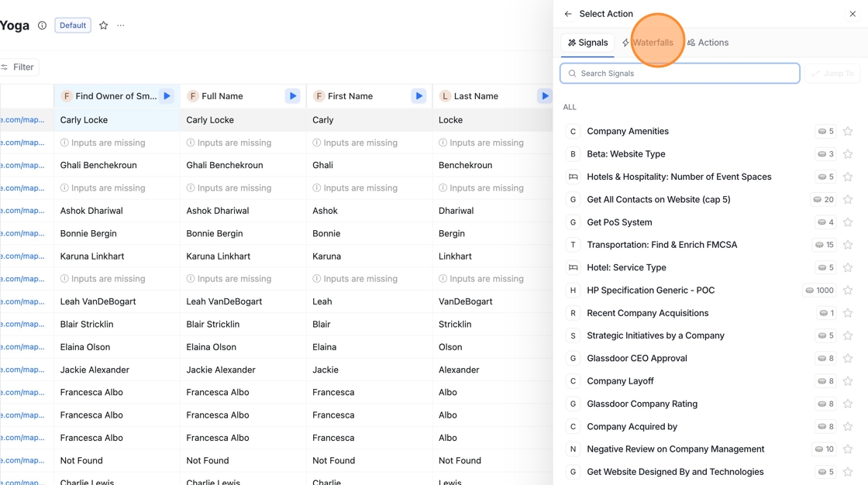Focus the Search Signals field

coord(680,73)
